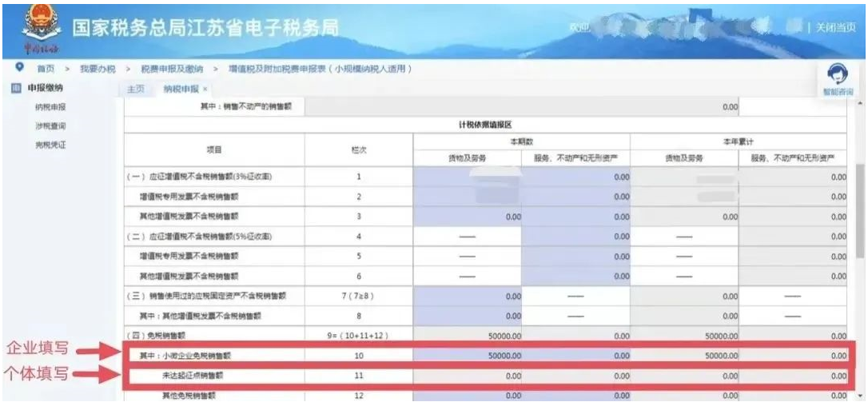Click row label 销售使用过的应税固定资产不含税销售额

click(206, 296)
